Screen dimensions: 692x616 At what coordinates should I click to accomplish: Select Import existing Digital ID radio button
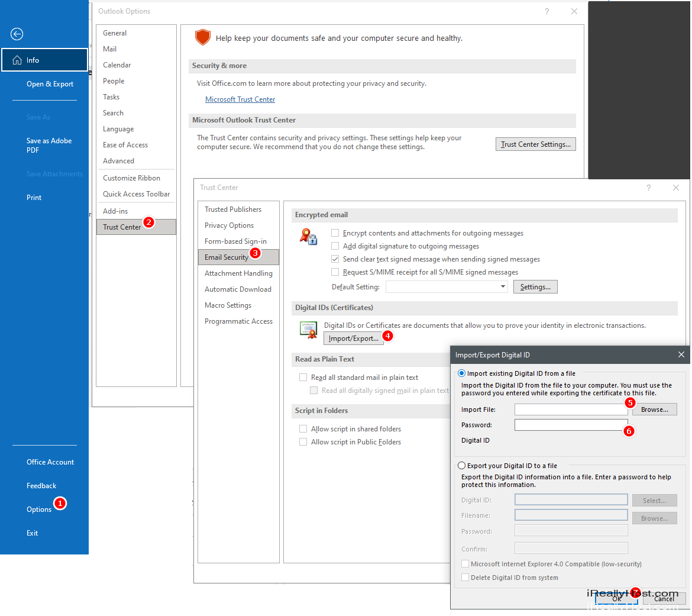point(461,373)
